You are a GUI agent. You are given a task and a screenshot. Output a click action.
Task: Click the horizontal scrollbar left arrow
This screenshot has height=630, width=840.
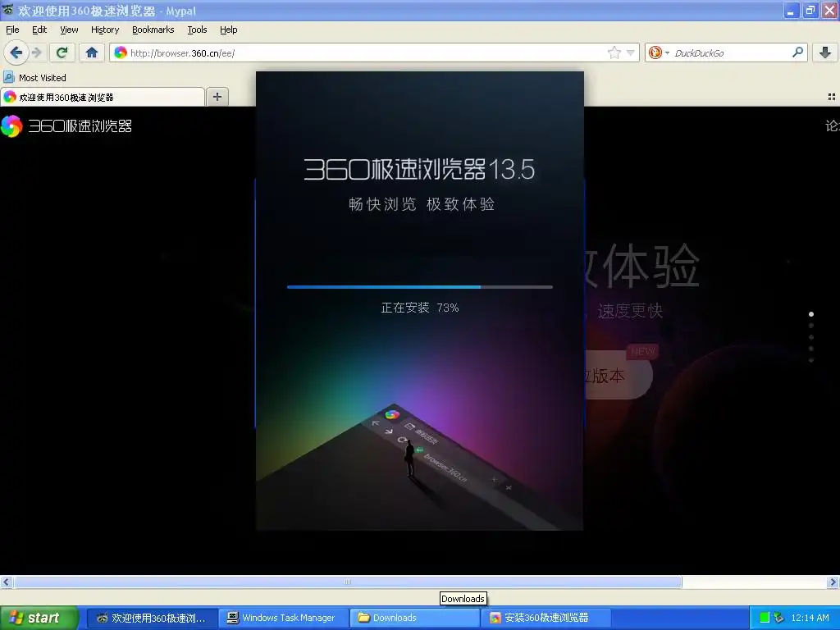[6, 582]
